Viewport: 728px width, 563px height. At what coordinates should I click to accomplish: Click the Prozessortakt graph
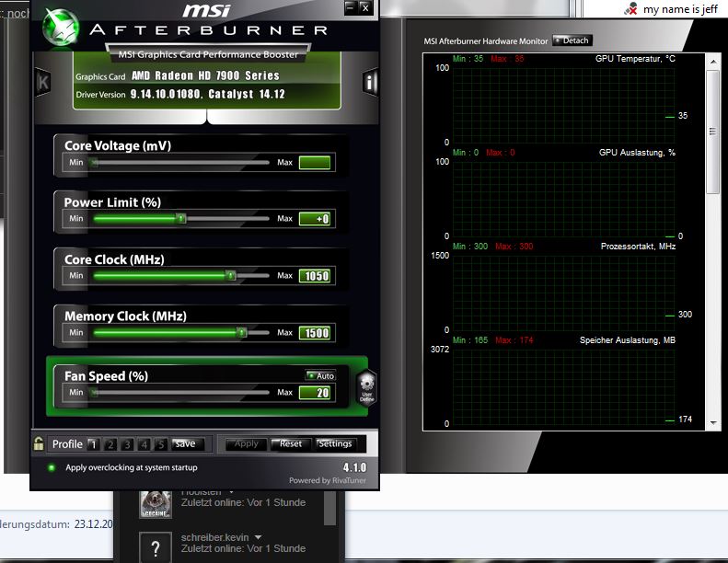tap(563, 293)
